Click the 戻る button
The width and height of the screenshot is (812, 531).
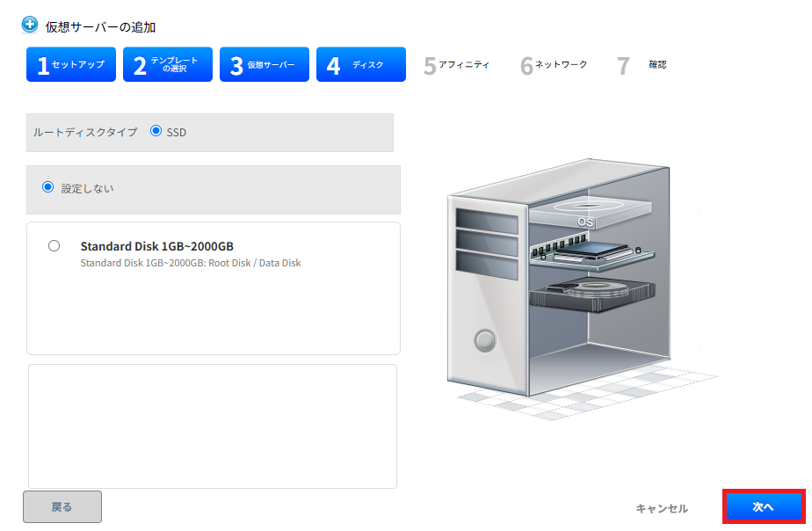(x=62, y=506)
